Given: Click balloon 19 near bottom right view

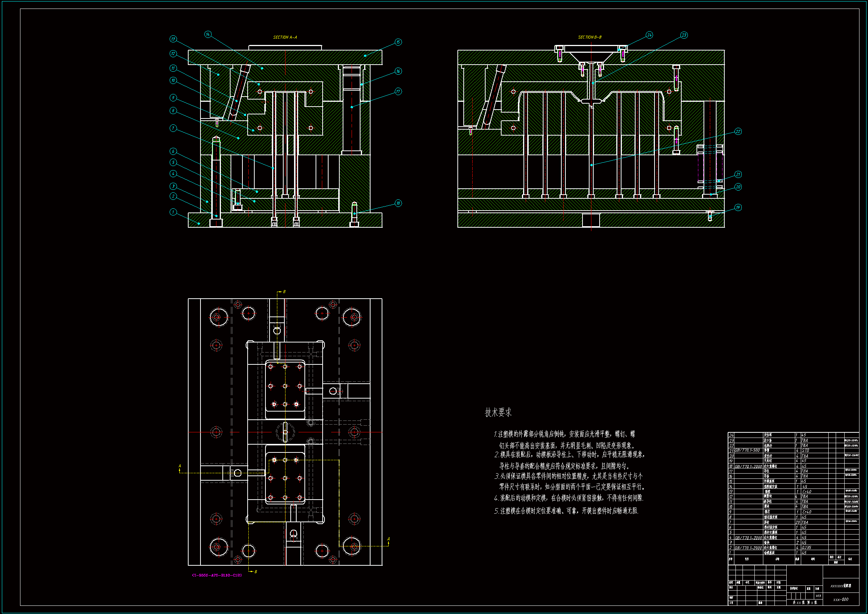Looking at the screenshot, I should (738, 207).
